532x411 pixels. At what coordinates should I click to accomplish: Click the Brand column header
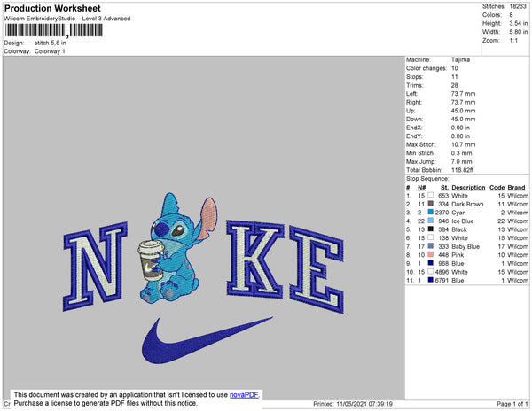click(516, 188)
